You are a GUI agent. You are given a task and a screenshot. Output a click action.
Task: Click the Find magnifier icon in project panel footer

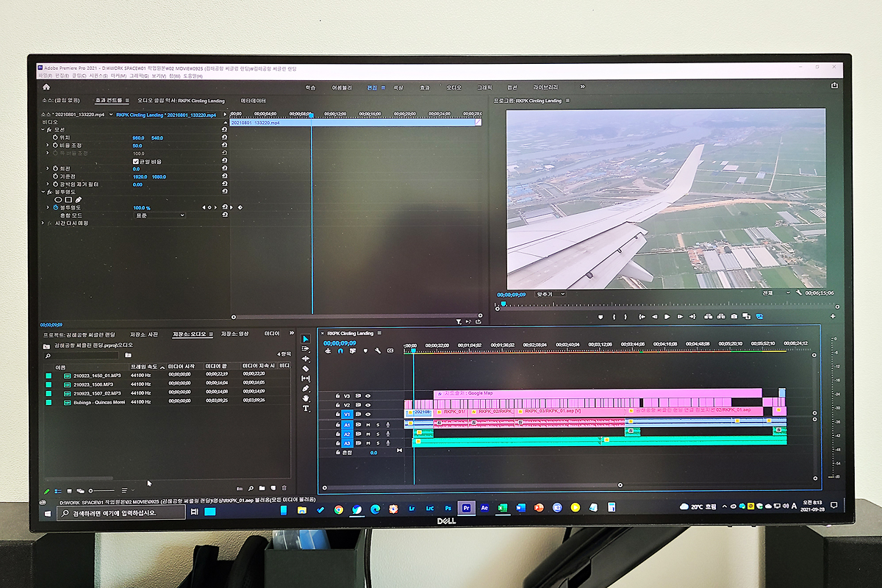(250, 488)
